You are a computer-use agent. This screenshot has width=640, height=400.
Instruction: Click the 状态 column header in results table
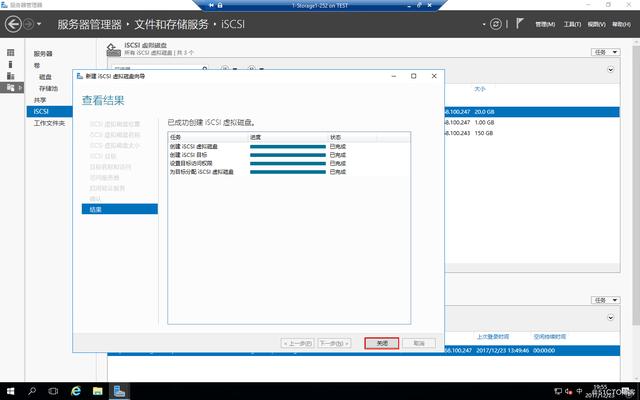pyautogui.click(x=353, y=137)
